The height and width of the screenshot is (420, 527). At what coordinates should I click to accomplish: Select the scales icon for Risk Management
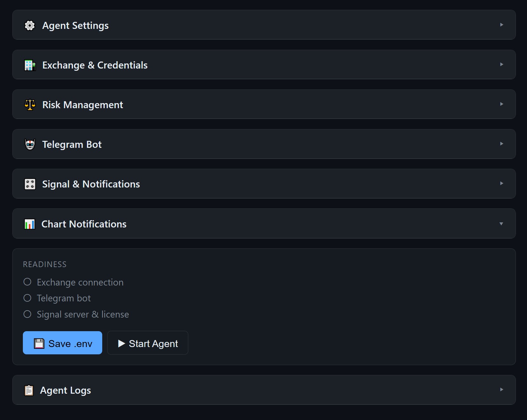[x=30, y=105]
